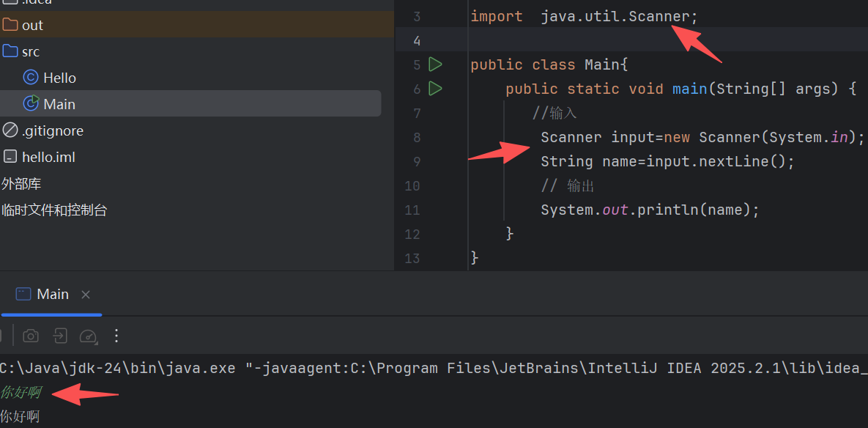Click the attach debugger icon in Run toolbar

point(59,336)
